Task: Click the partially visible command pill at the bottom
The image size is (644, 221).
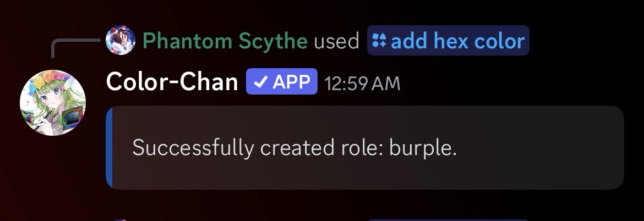Action: [x=446, y=219]
